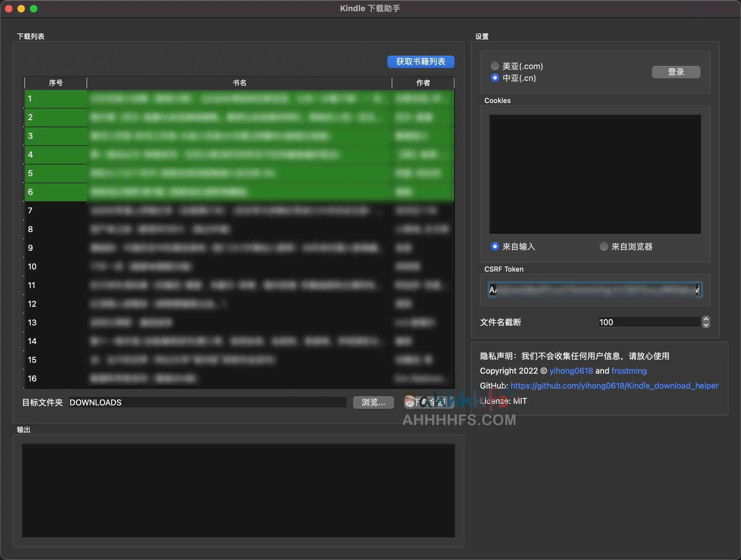Increase 文件名截断 value with up arrow

[x=706, y=319]
